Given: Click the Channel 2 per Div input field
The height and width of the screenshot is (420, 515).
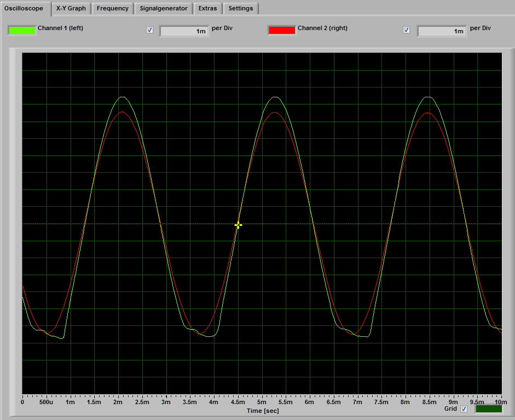Looking at the screenshot, I should pos(442,31).
